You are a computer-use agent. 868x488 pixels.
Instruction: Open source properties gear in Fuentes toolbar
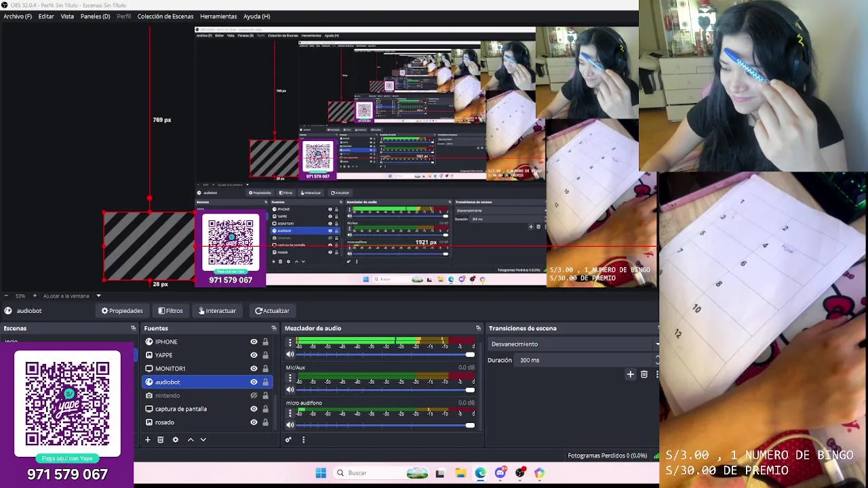(x=176, y=440)
